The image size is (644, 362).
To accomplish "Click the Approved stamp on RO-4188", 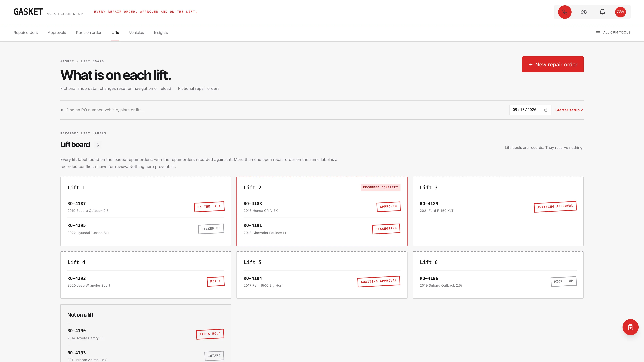I will coord(389,207).
